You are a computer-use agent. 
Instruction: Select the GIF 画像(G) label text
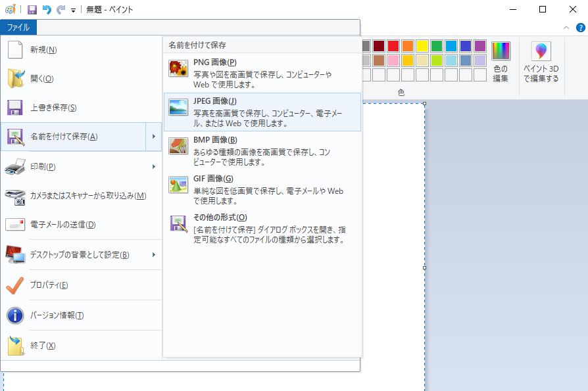[213, 179]
